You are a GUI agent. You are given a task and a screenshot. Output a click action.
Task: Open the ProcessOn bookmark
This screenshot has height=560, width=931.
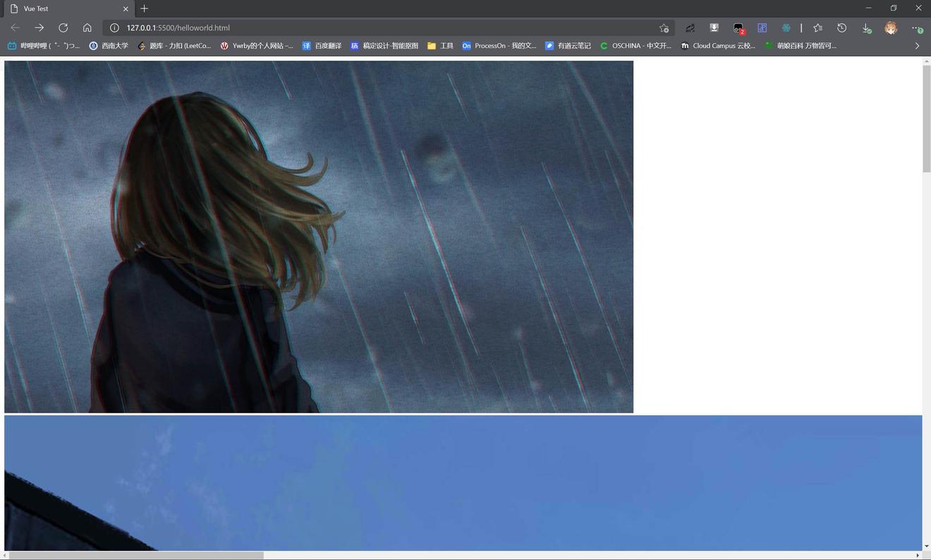pos(499,46)
